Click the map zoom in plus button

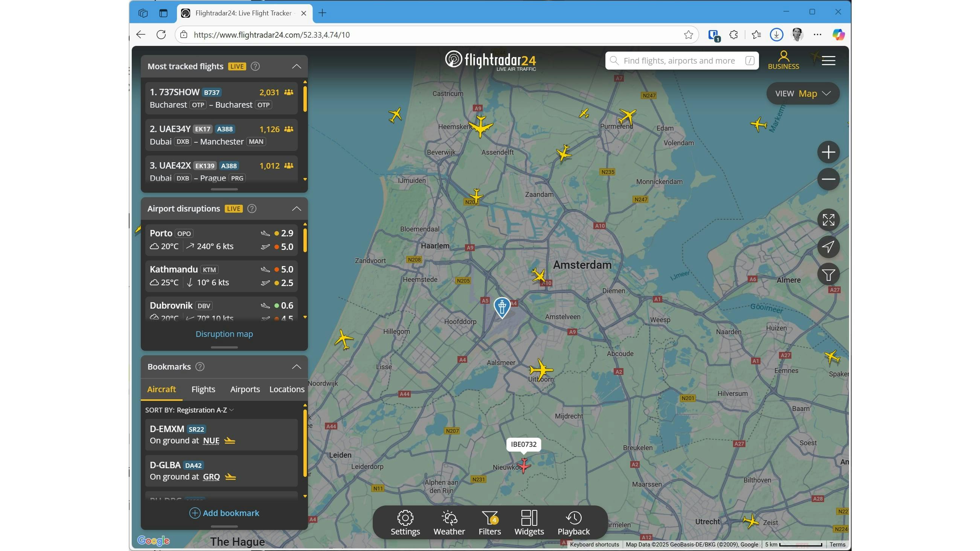coord(828,152)
